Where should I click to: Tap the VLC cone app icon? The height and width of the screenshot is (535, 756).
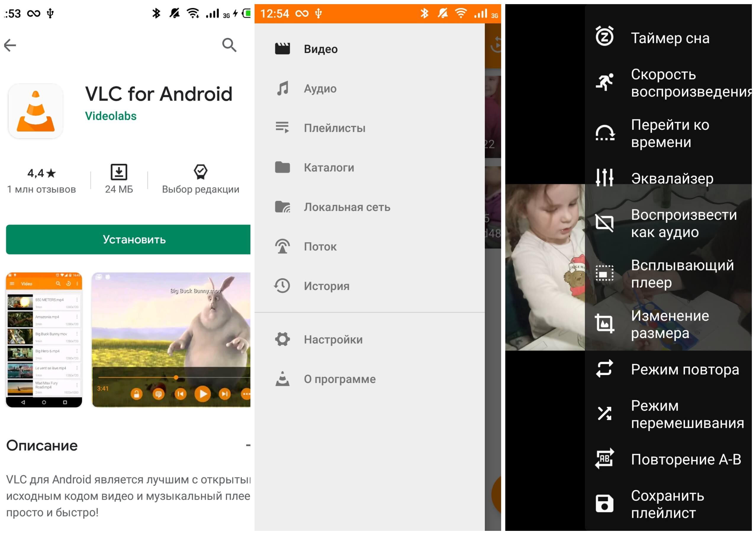[x=36, y=111]
